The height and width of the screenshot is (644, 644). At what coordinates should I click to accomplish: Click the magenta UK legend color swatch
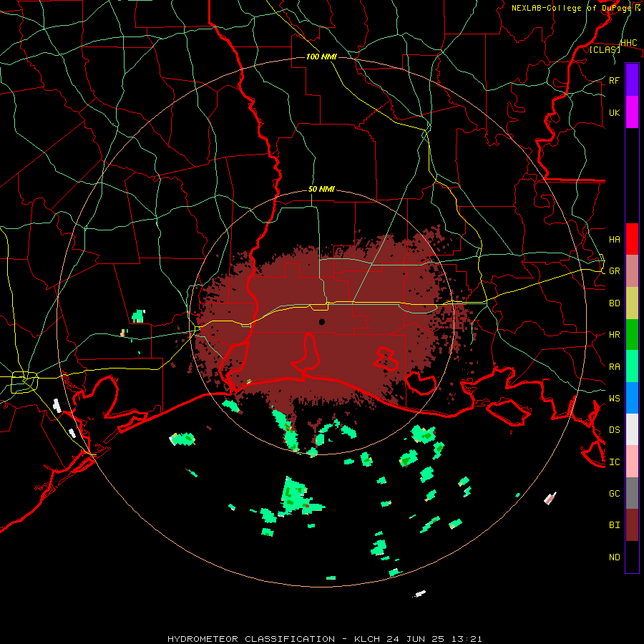632,112
